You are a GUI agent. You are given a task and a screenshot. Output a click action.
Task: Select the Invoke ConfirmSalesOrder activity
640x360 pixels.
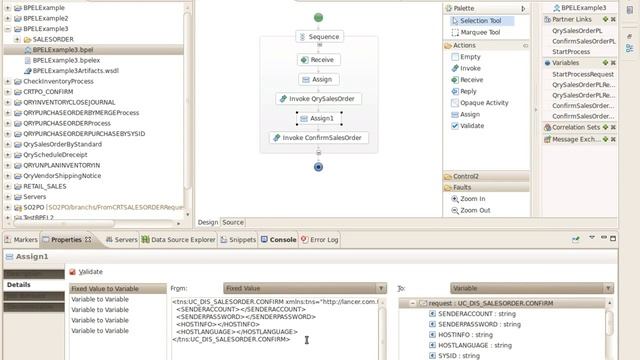point(319,138)
